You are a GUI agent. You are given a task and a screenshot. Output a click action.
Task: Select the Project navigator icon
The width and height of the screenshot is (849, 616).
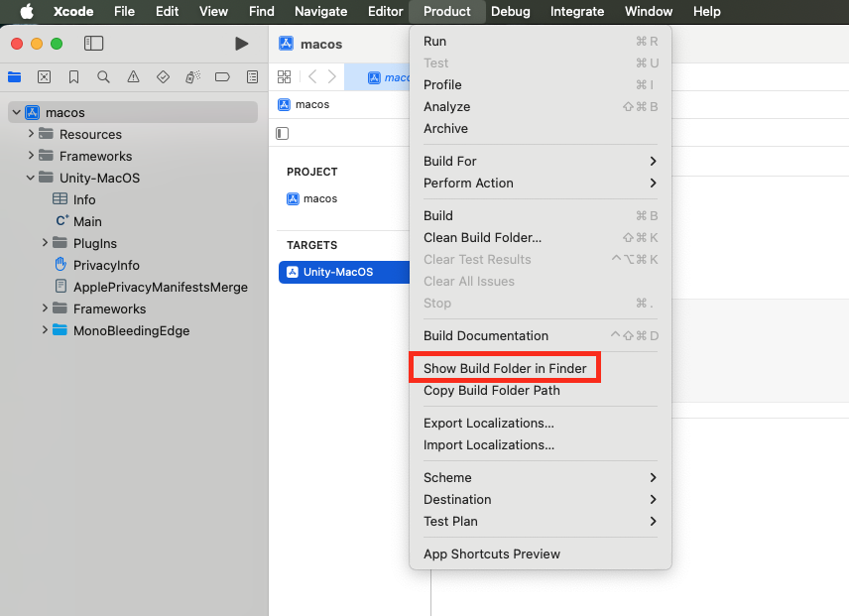tap(13, 76)
